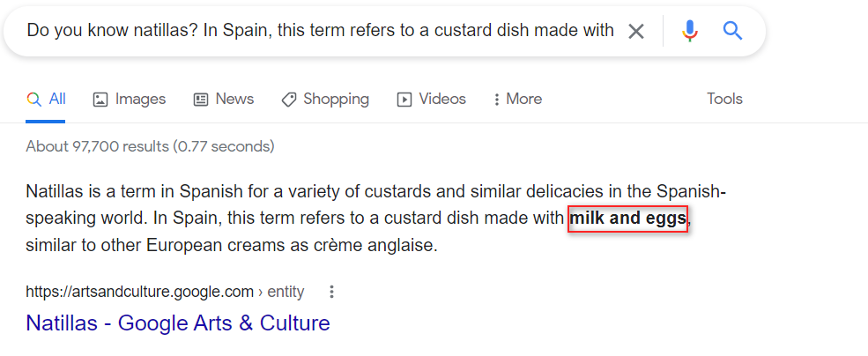Click the "About 97,700 results" stats text

point(150,146)
